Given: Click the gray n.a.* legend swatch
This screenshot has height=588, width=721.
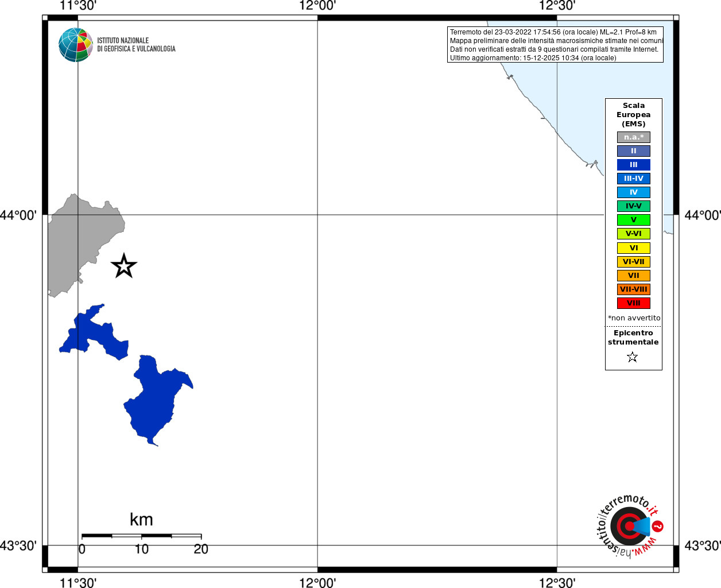Looking at the screenshot, I should point(634,137).
